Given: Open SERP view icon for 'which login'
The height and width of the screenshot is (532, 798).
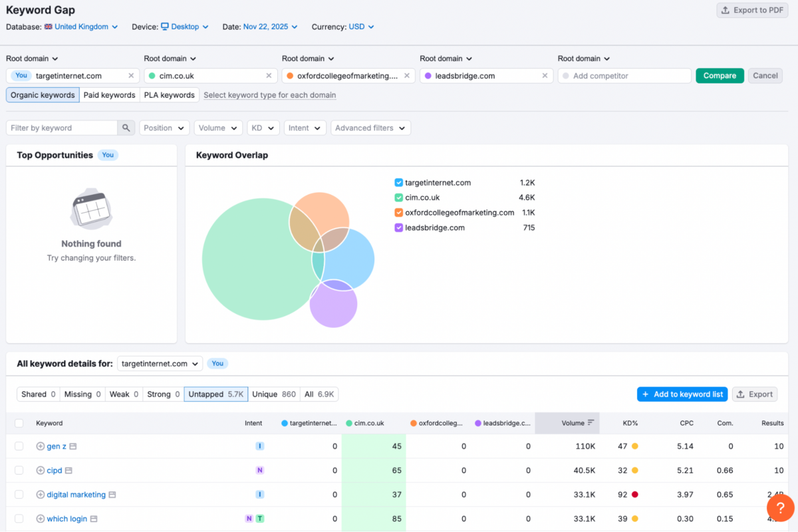Looking at the screenshot, I should (94, 519).
